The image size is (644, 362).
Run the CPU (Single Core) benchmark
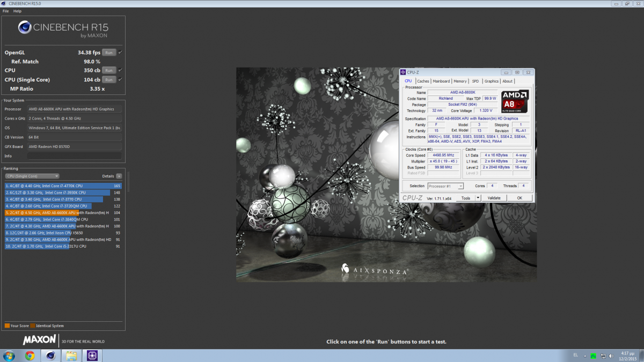[x=109, y=79]
